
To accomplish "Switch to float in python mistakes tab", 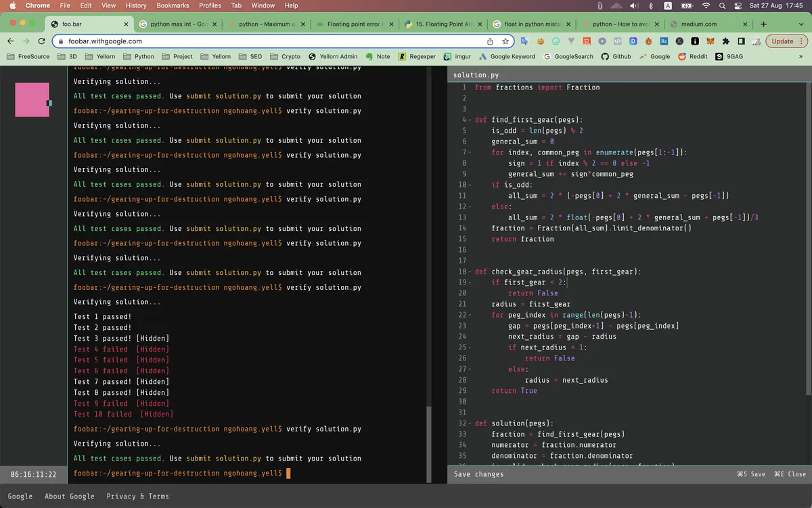I will pos(532,24).
